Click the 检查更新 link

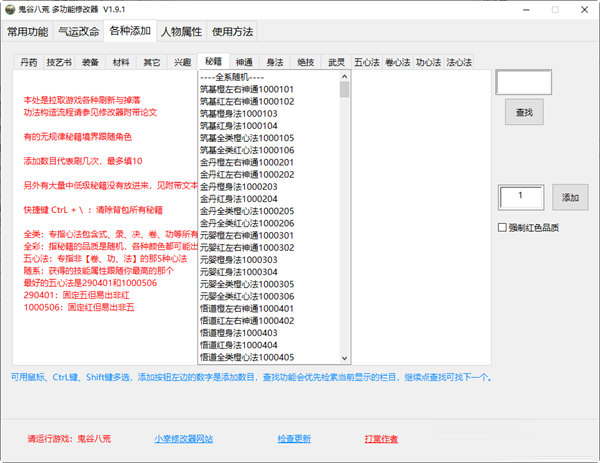(x=294, y=438)
